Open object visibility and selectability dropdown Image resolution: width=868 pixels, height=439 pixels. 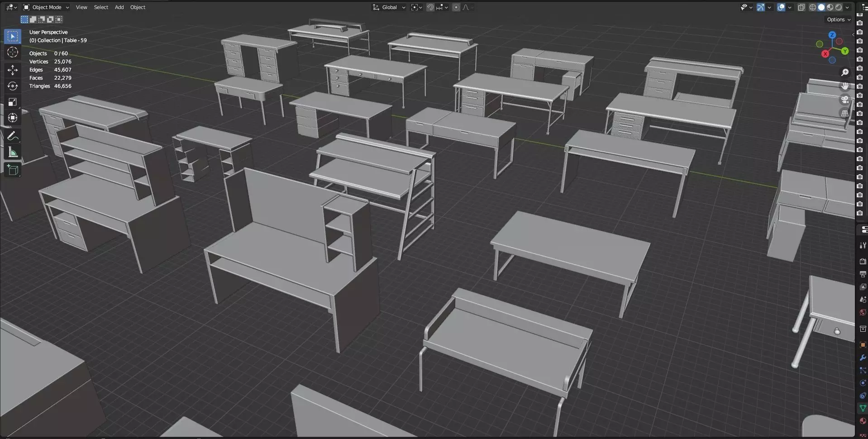point(746,7)
